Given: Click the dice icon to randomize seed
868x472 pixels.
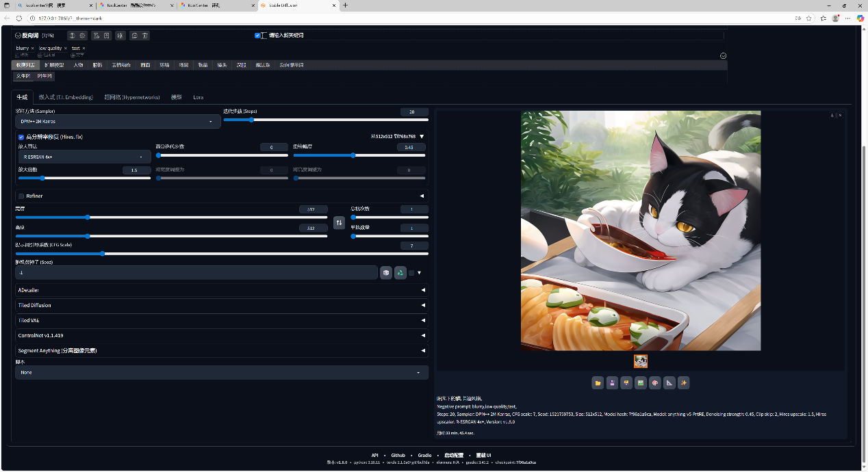Looking at the screenshot, I should [x=387, y=273].
